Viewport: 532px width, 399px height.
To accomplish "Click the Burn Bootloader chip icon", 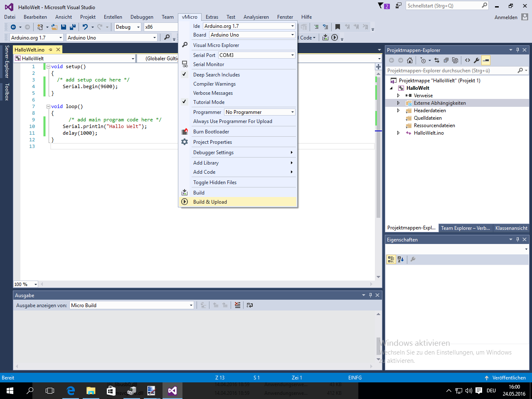I will (x=185, y=132).
